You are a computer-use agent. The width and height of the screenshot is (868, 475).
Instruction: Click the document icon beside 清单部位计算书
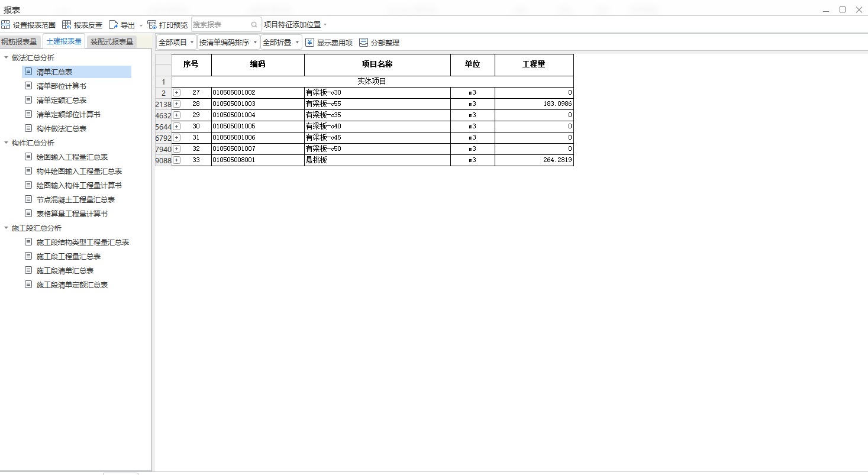pyautogui.click(x=28, y=86)
